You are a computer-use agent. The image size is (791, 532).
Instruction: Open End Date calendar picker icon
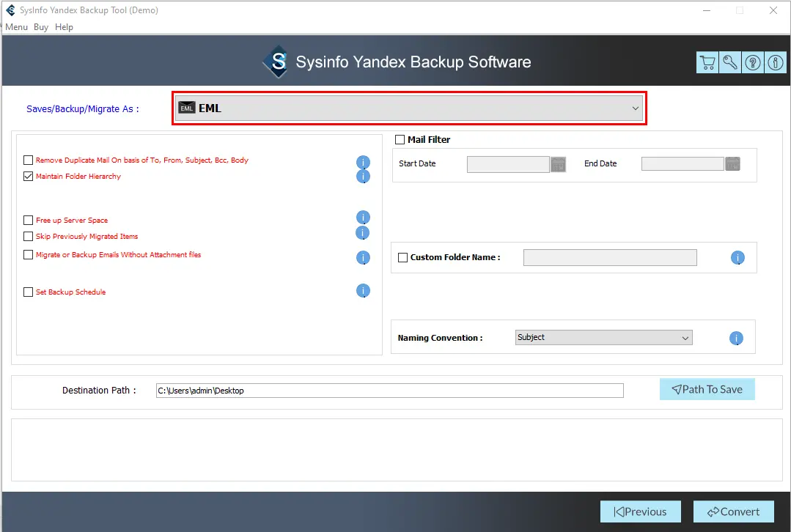(732, 164)
